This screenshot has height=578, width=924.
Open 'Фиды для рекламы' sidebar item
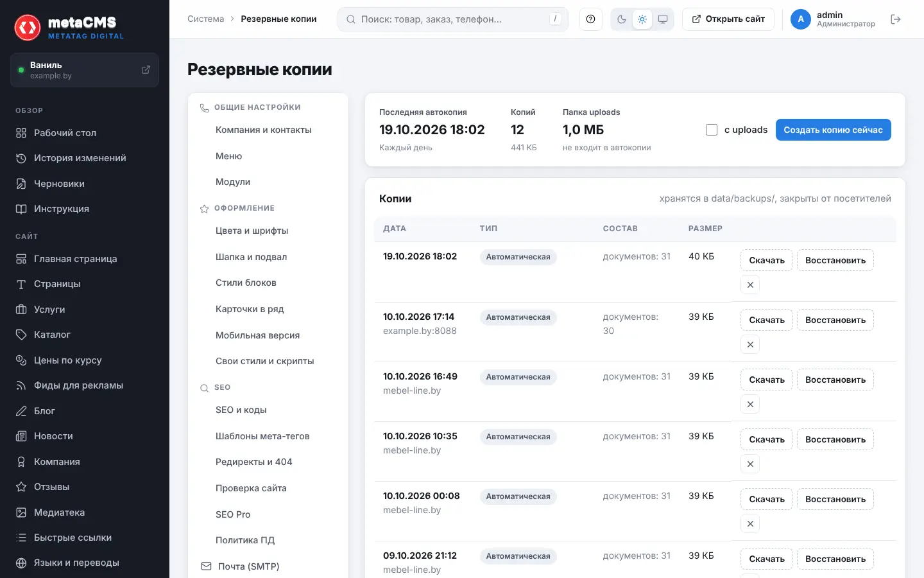85,385
